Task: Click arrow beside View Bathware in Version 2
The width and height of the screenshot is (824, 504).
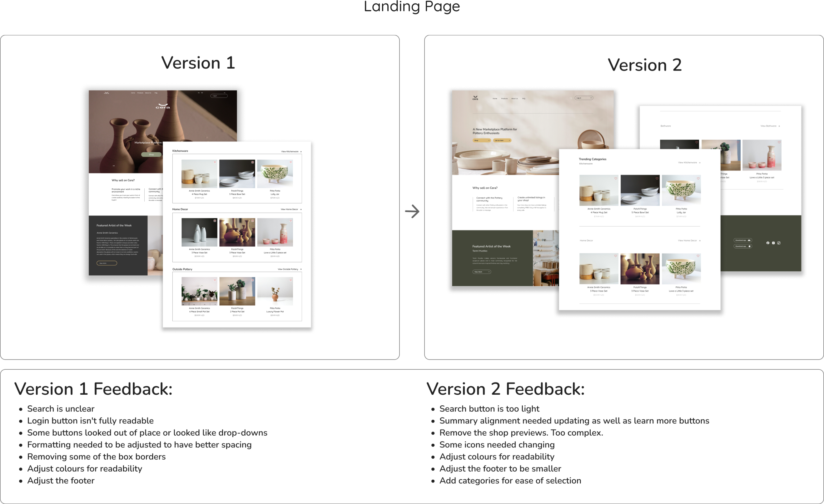Action: [779, 126]
